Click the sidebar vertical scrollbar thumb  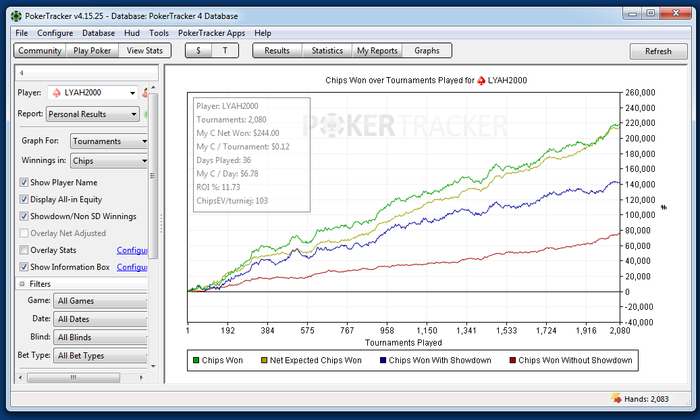153,176
